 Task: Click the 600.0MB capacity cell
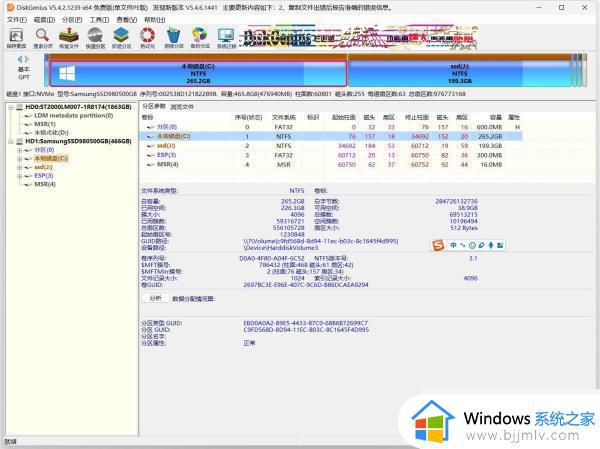coord(489,127)
